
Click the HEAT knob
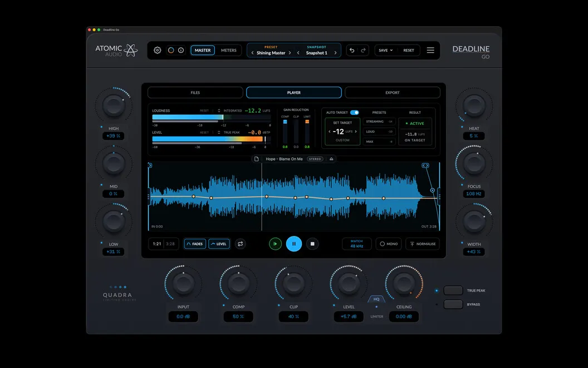coord(474,105)
